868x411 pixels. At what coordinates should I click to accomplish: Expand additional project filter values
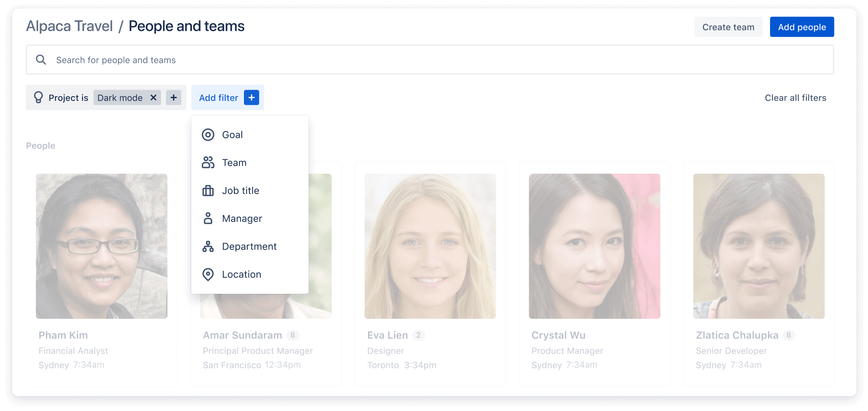tap(173, 97)
